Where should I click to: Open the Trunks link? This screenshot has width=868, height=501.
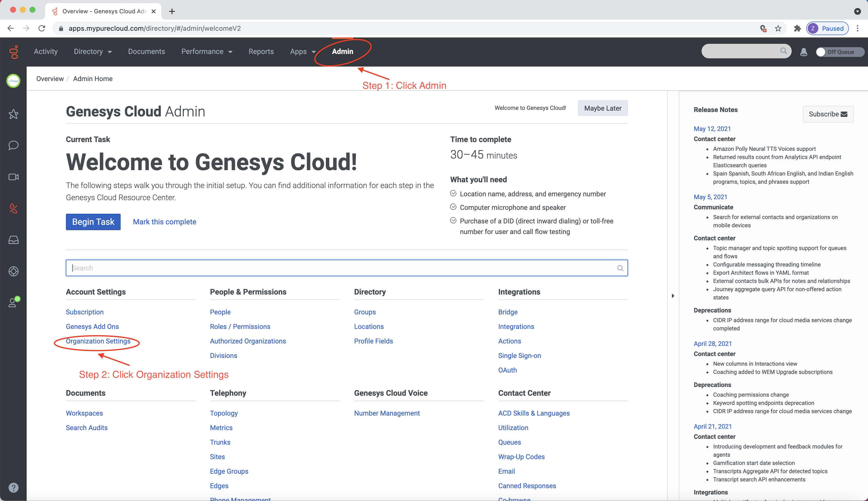pyautogui.click(x=220, y=442)
